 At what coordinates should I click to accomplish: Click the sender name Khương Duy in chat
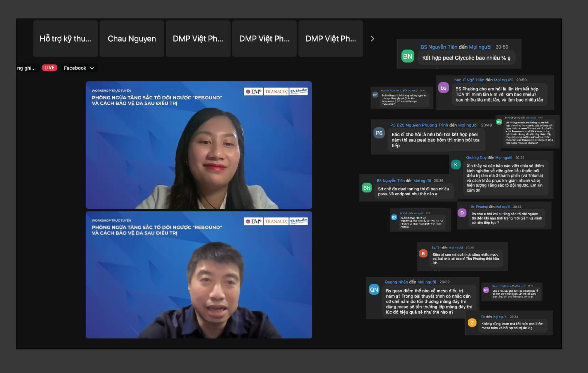[x=475, y=158]
